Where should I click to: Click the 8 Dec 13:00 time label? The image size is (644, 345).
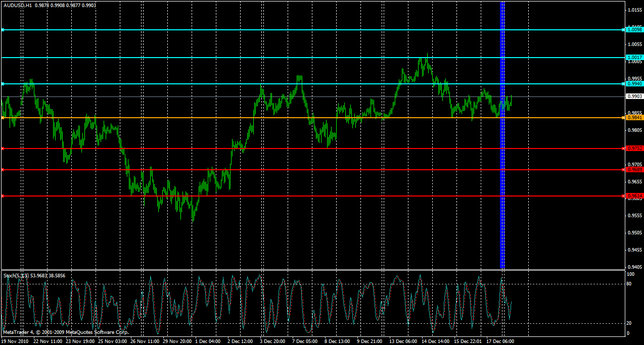(x=337, y=341)
